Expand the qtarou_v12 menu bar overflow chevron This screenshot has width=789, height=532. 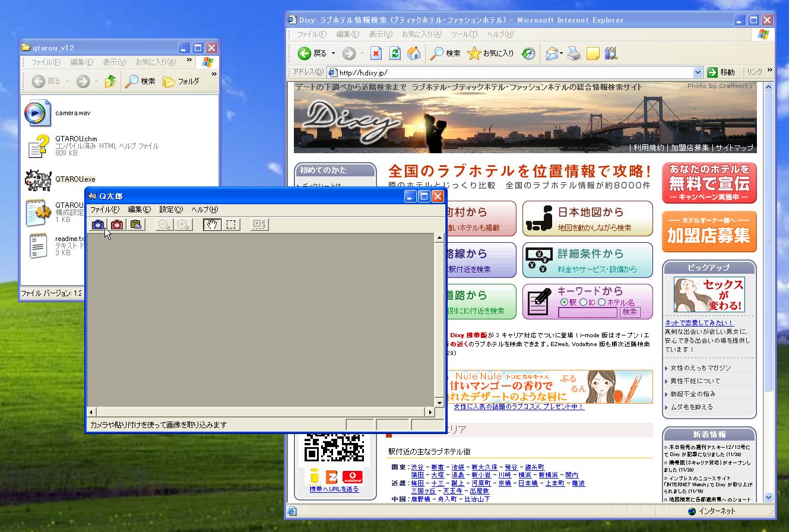point(189,60)
